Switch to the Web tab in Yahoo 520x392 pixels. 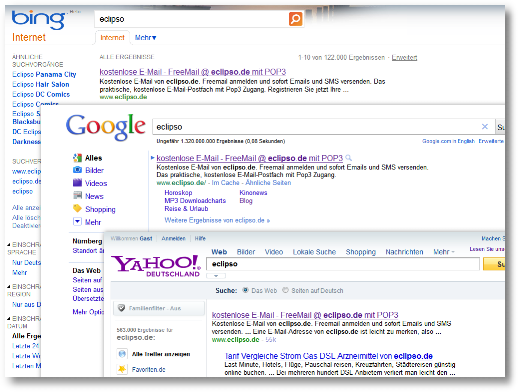(x=219, y=252)
